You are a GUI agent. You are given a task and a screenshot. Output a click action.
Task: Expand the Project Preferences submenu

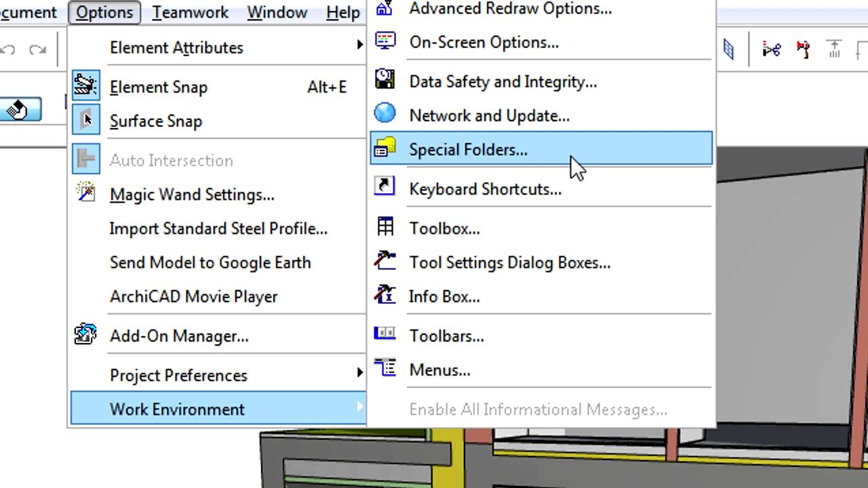tap(217, 375)
